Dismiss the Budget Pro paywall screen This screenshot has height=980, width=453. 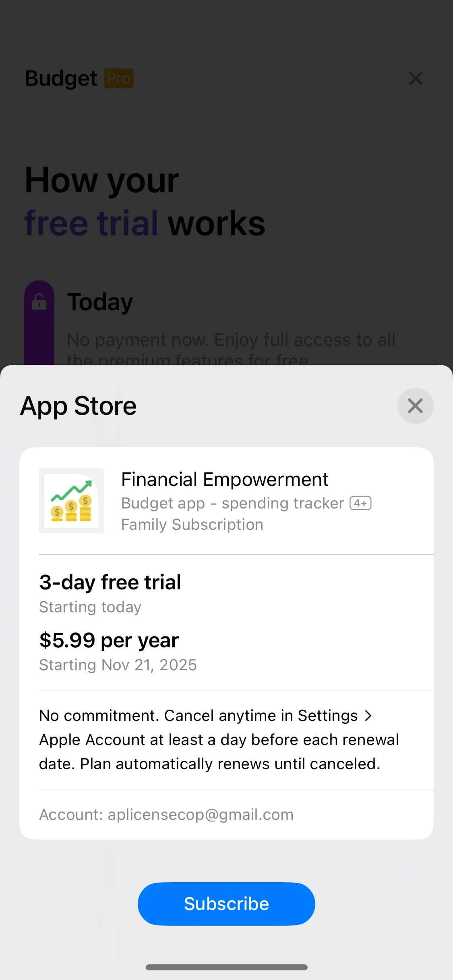click(x=416, y=78)
